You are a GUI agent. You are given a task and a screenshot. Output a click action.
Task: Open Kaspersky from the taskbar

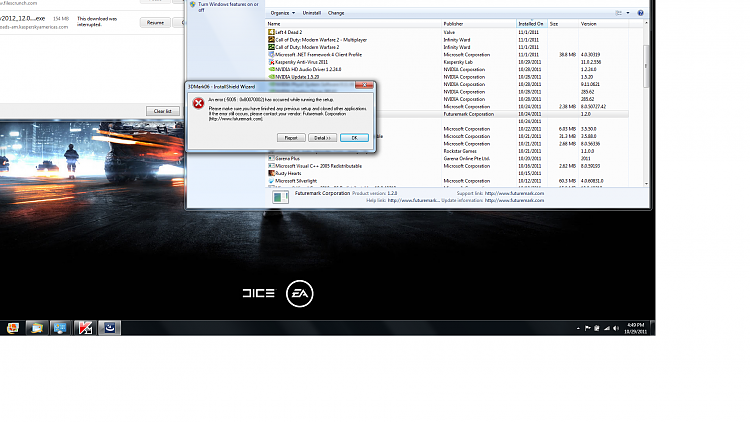85,328
